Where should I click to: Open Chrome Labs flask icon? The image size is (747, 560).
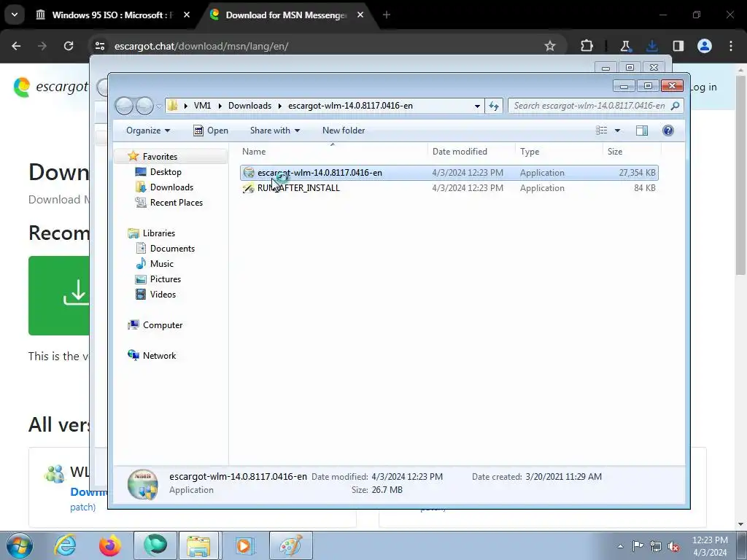click(x=625, y=46)
